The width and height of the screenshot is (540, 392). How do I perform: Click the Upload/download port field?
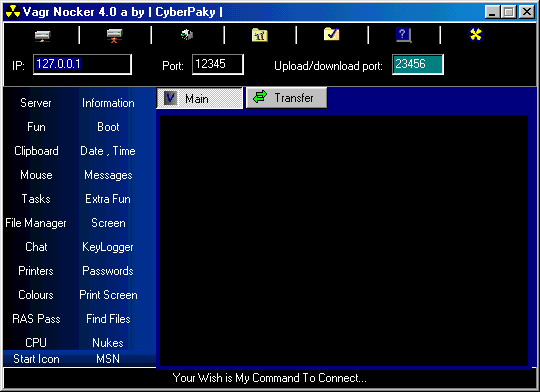[x=418, y=64]
